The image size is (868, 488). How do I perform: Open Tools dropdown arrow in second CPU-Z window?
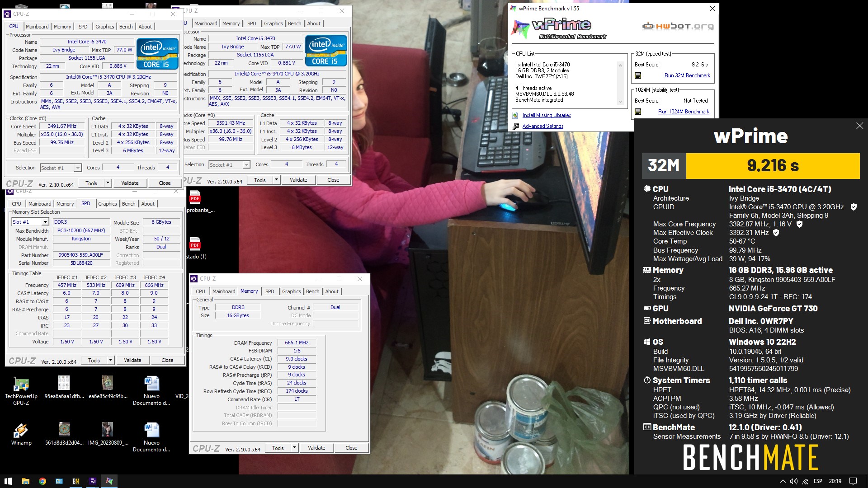276,180
